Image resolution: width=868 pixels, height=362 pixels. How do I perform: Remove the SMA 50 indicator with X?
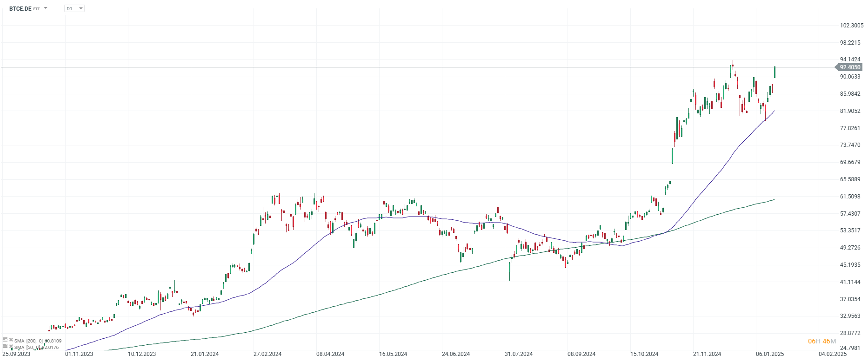click(11, 347)
